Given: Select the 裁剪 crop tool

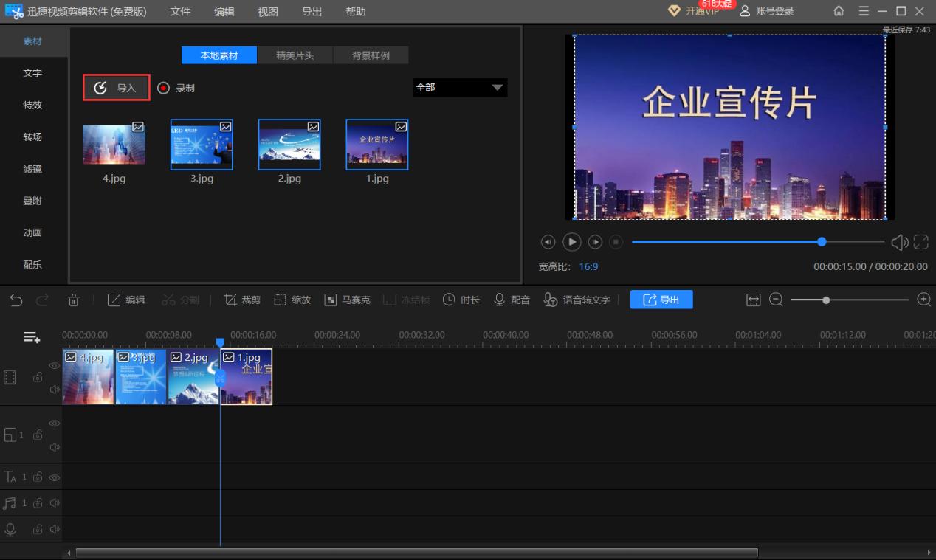Looking at the screenshot, I should 242,300.
